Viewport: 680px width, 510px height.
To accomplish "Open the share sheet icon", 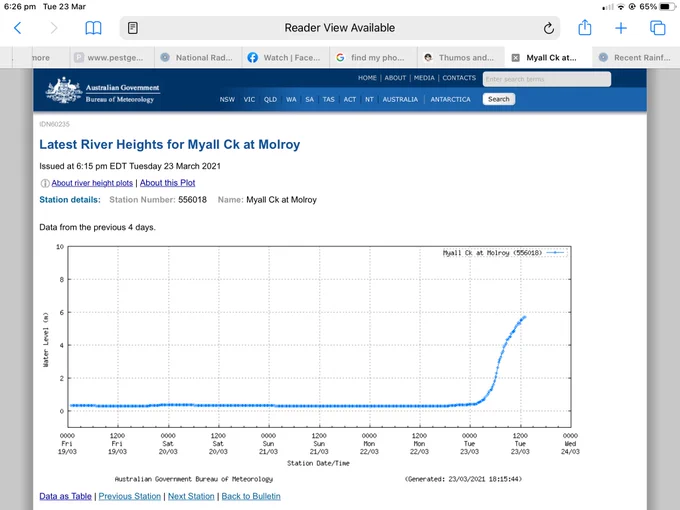I will (x=585, y=27).
